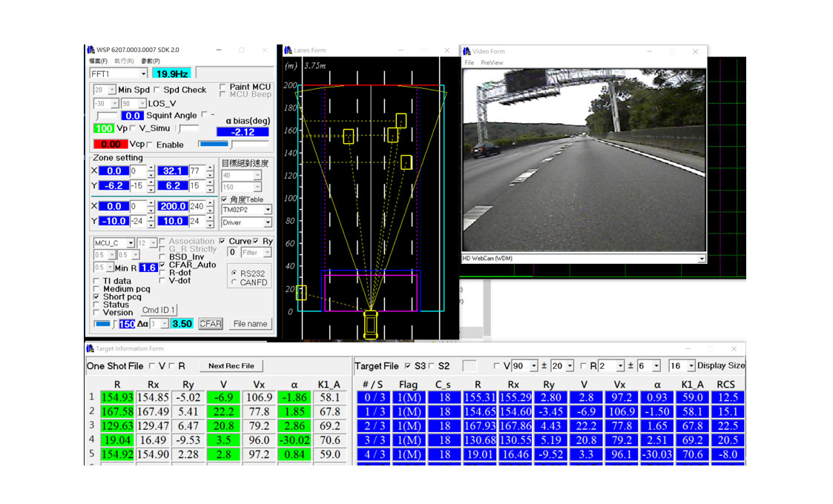Click the yellow target box near 20 m
Screen dimensions: 833x504
(301, 293)
